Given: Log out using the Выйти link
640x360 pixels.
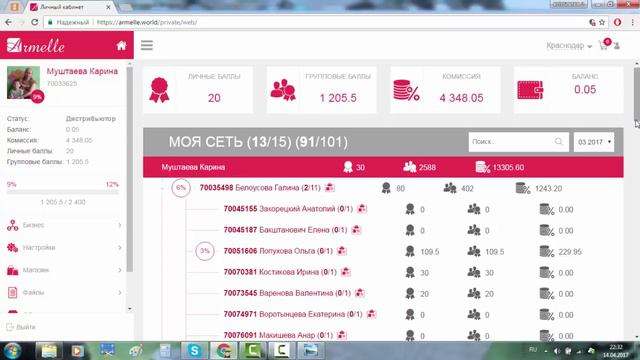Looking at the screenshot, I should [x=21, y=327].
